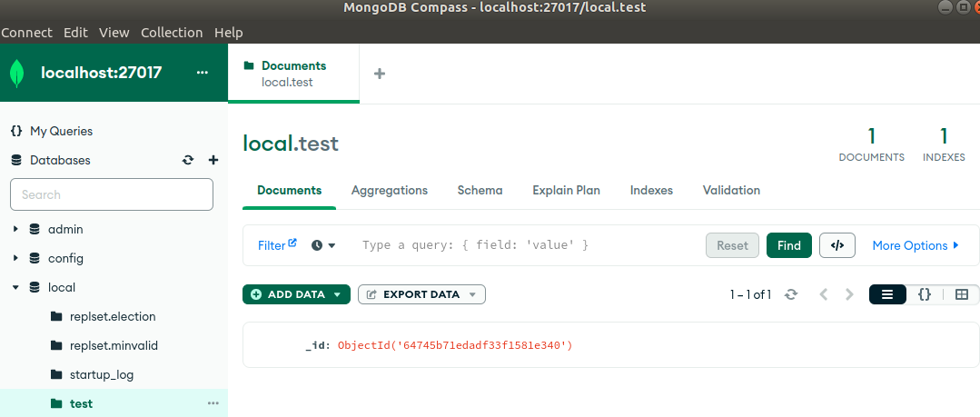This screenshot has width=980, height=417.
Task: Refresh the databases list
Action: pos(187,160)
